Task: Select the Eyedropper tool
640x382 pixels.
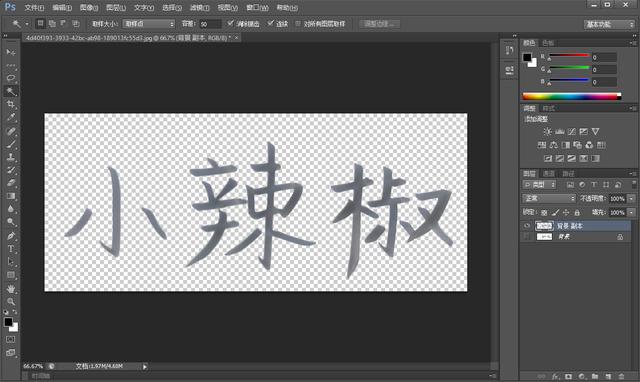Action: [x=11, y=118]
